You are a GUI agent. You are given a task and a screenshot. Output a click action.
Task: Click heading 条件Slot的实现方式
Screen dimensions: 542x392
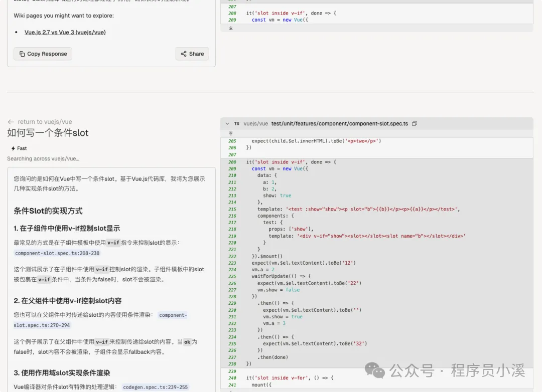[48, 211]
